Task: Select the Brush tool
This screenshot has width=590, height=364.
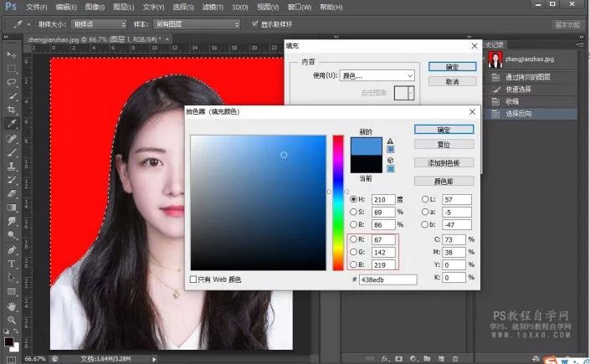Action: tap(12, 152)
